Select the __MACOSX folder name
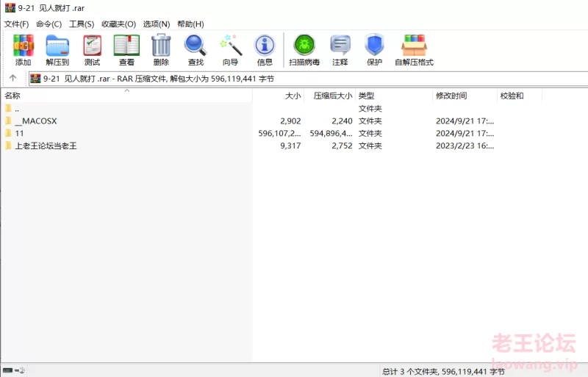 tap(36, 121)
